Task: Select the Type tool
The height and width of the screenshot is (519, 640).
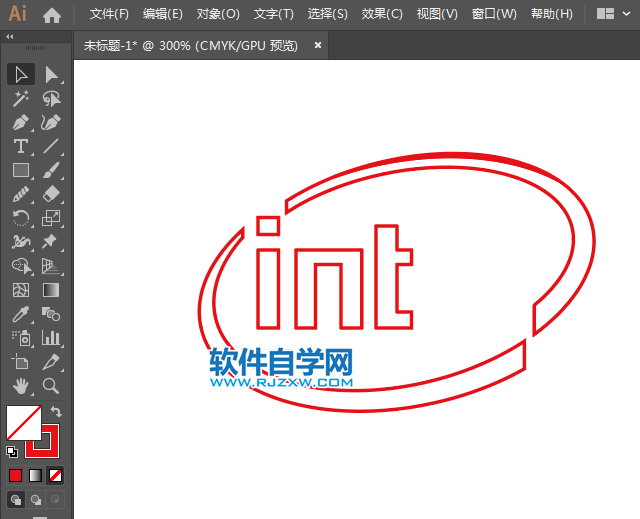Action: [x=21, y=146]
